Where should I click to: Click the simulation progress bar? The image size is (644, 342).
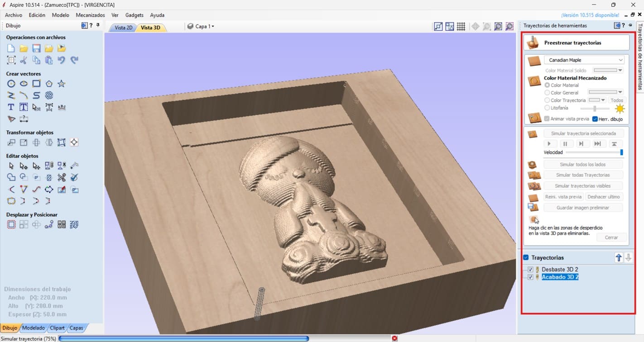224,338
